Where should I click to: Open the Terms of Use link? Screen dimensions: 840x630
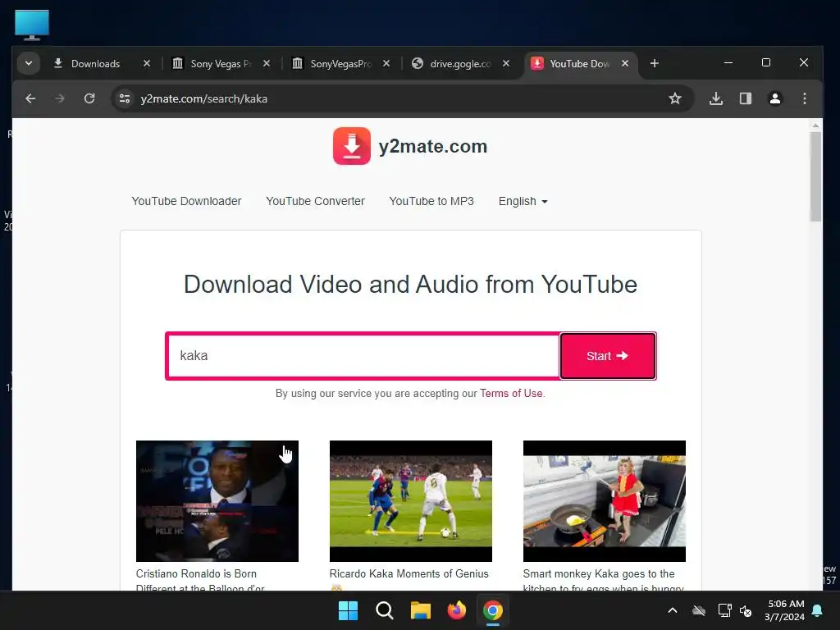pos(511,393)
